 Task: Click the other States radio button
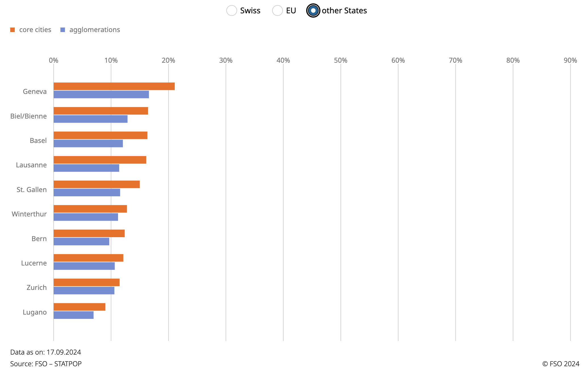pos(313,11)
